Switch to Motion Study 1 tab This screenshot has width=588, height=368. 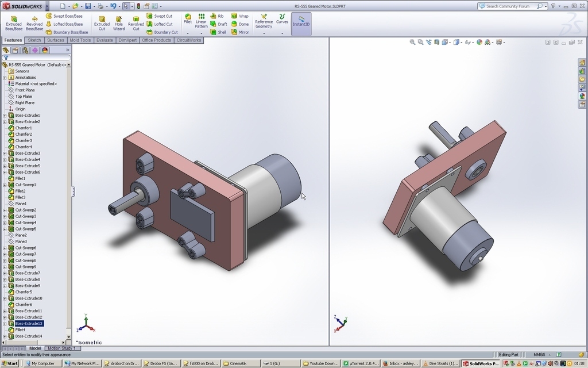pyautogui.click(x=61, y=348)
